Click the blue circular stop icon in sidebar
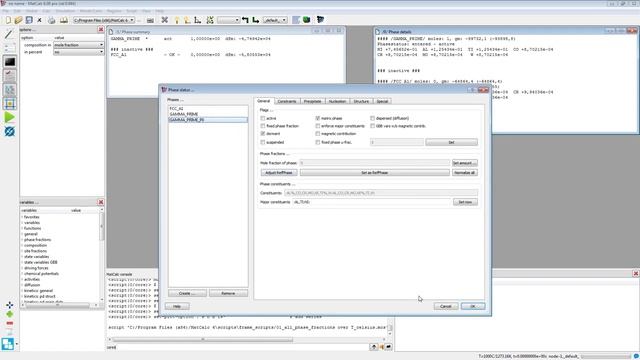Image resolution: width=640 pixels, height=360 pixels. 9,131
